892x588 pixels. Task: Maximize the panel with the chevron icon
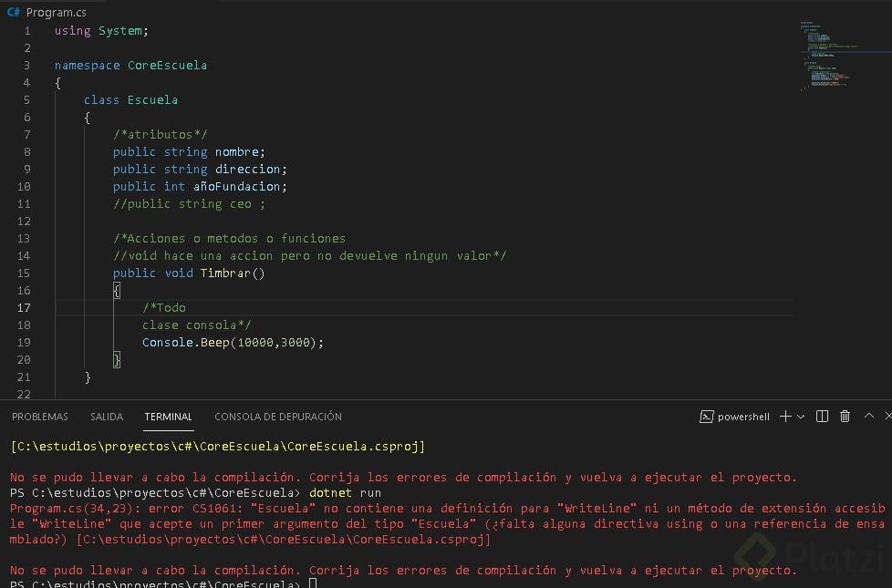click(868, 417)
